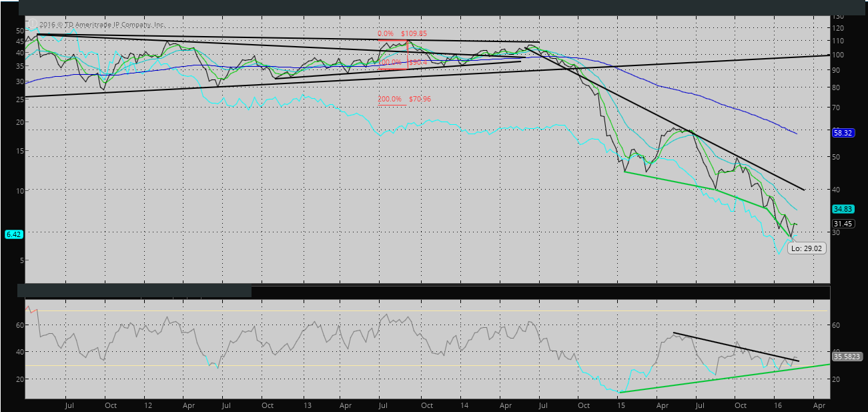Image resolution: width=868 pixels, height=412 pixels.
Task: Select the red Fibonacci 200.0% level line
Action: (x=391, y=105)
